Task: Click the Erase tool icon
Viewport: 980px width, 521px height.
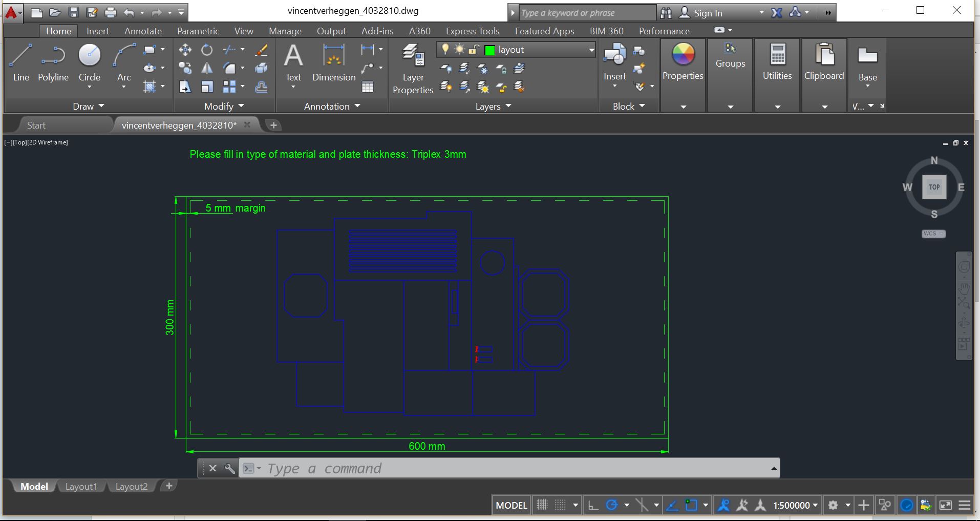Action: tap(261, 50)
